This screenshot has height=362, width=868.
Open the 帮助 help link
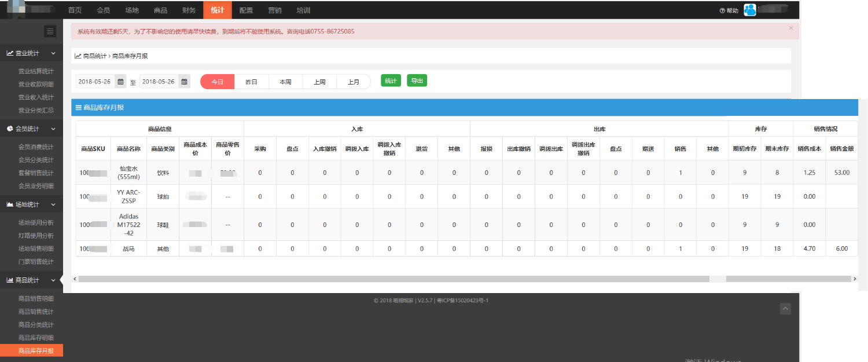pyautogui.click(x=729, y=10)
